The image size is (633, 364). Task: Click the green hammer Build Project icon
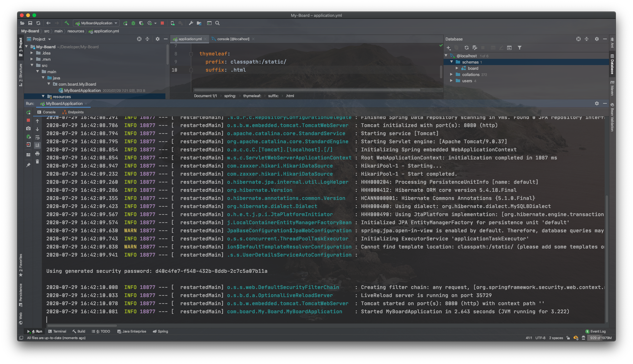(67, 23)
